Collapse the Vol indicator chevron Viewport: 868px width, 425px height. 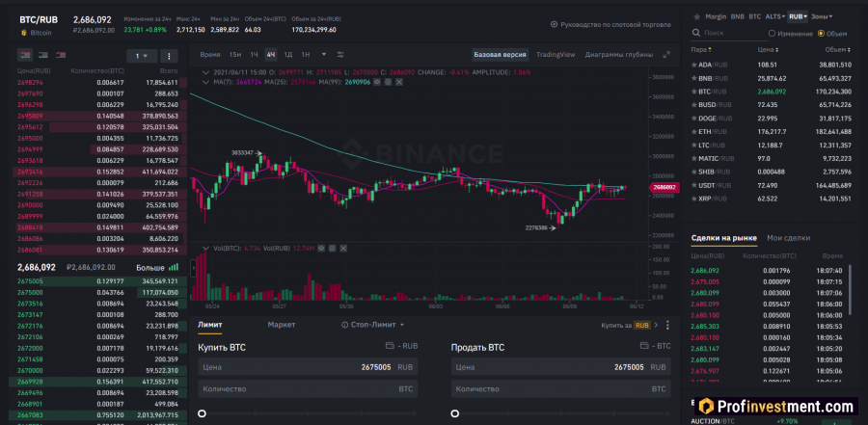click(206, 249)
